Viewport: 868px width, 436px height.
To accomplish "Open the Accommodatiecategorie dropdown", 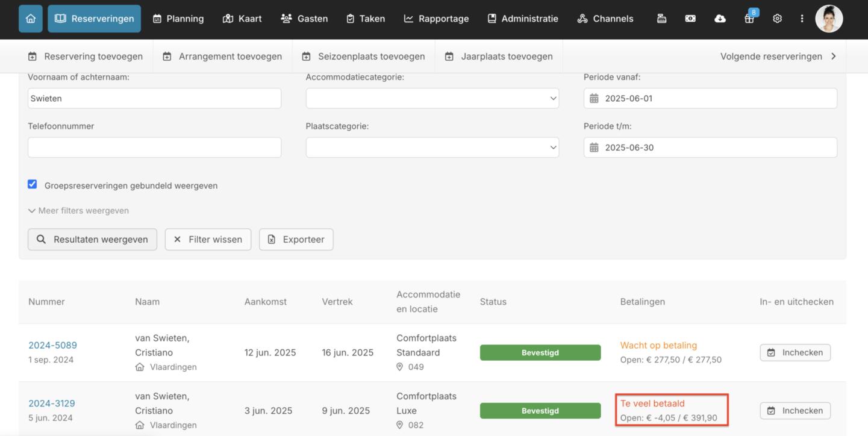I will point(432,98).
